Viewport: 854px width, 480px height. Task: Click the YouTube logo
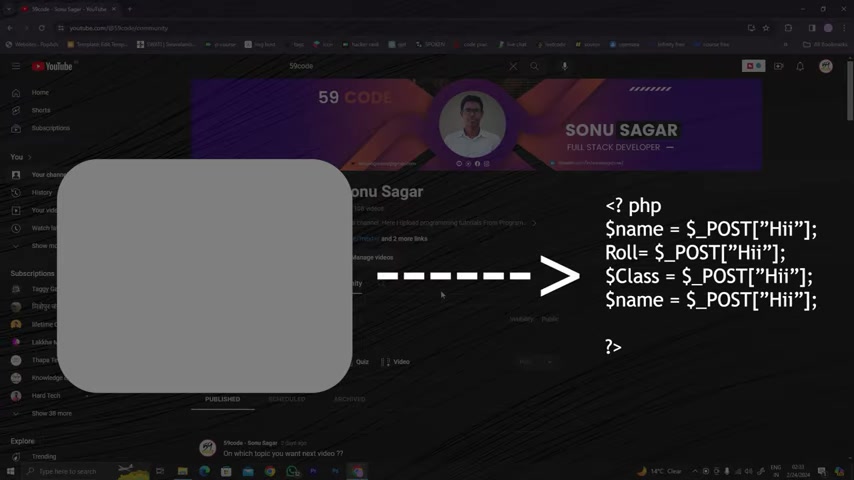[x=53, y=66]
